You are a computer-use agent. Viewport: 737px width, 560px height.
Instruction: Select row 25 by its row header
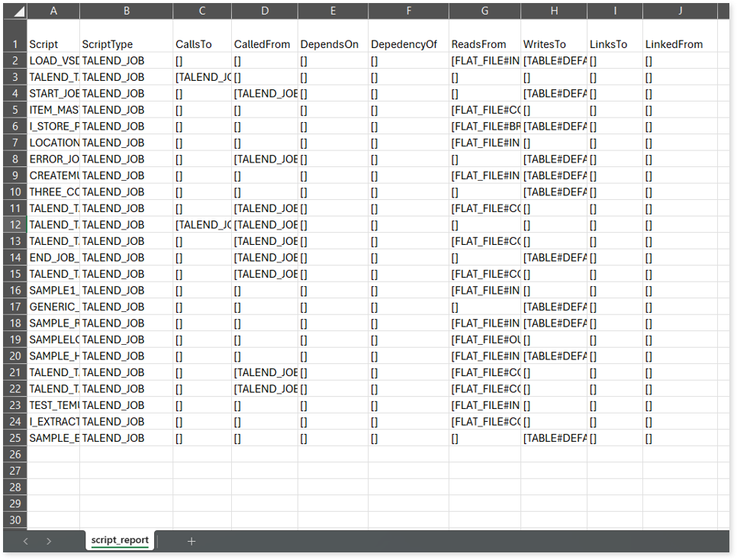tap(14, 438)
